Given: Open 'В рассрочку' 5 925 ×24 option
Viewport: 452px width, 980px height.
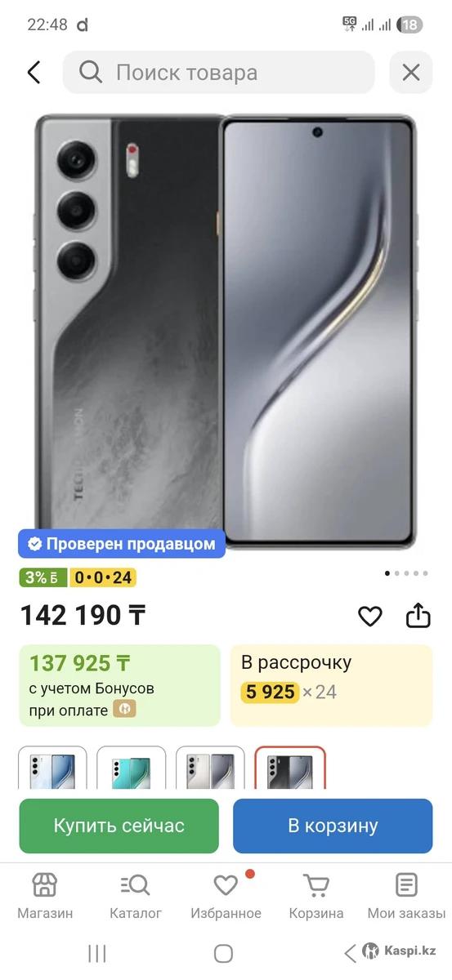Looking at the screenshot, I should coord(331,685).
